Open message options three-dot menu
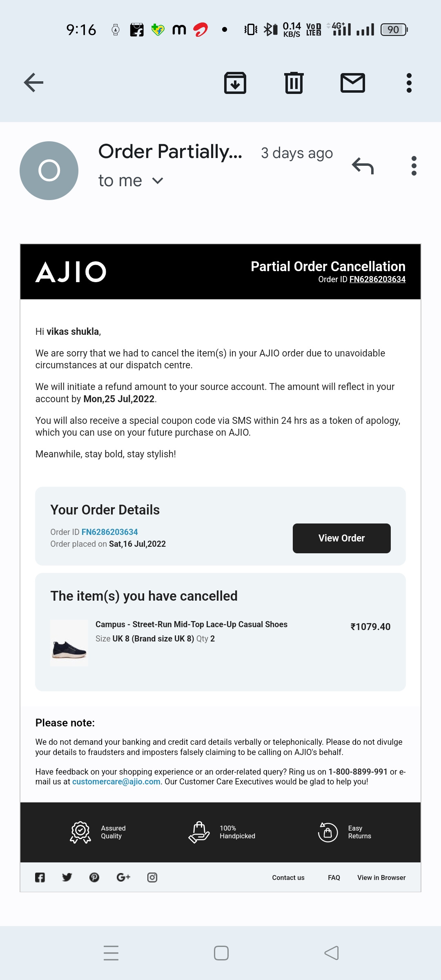 (x=414, y=166)
